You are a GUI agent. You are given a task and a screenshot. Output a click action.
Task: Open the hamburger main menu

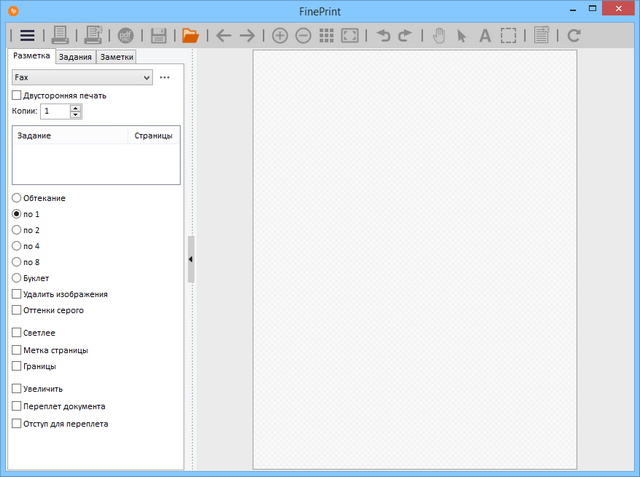tap(27, 35)
